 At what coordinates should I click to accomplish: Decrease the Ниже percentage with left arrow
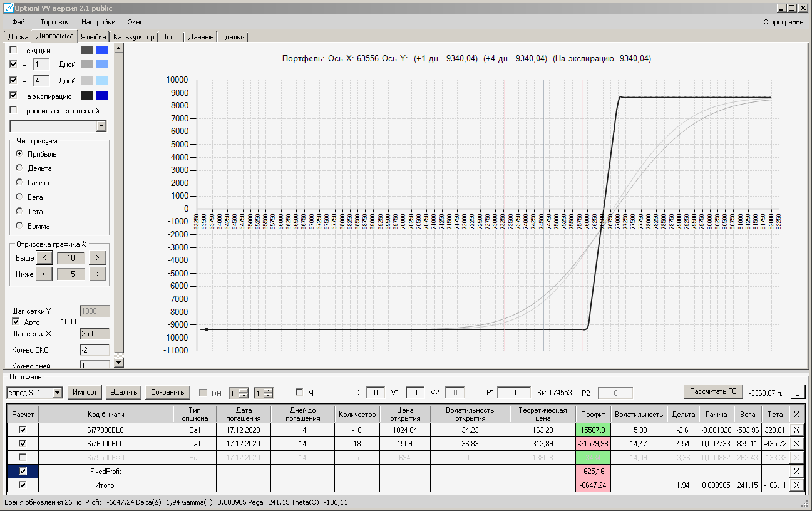[44, 274]
